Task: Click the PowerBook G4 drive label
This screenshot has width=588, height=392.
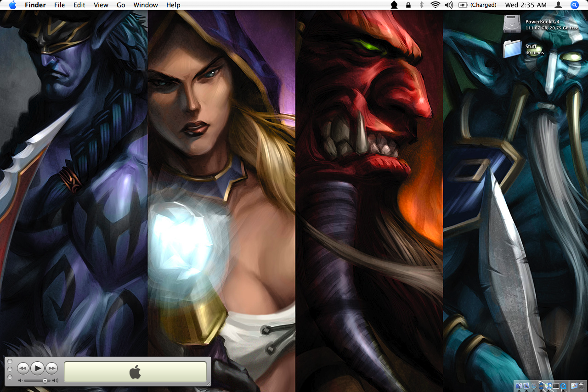Action: click(542, 22)
